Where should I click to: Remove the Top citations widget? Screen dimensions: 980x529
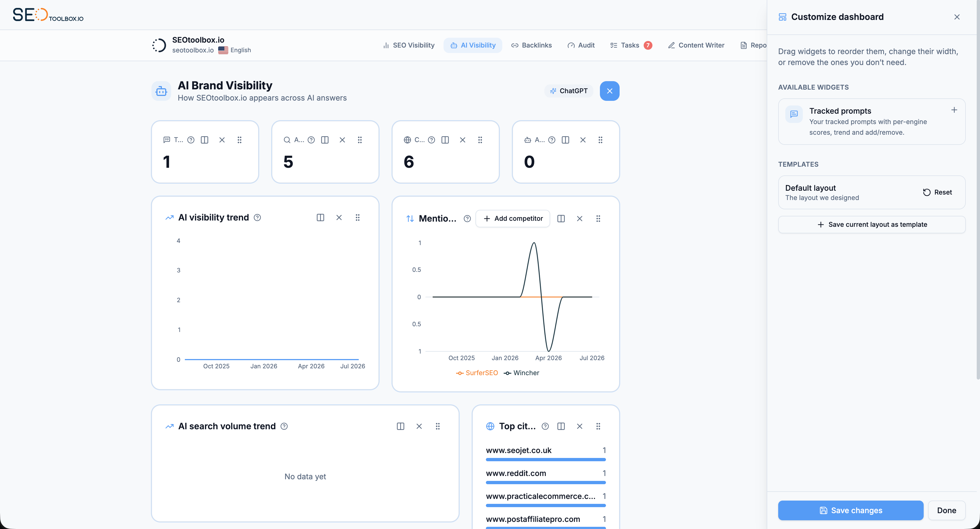(x=579, y=426)
